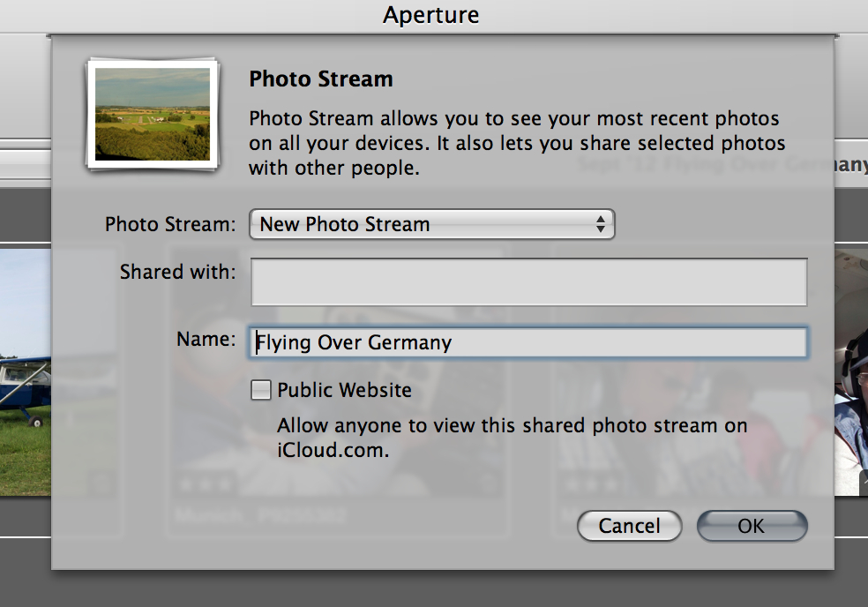Viewport: 868px width, 607px height.
Task: Confirm the dialog with OK
Action: pyautogui.click(x=752, y=526)
